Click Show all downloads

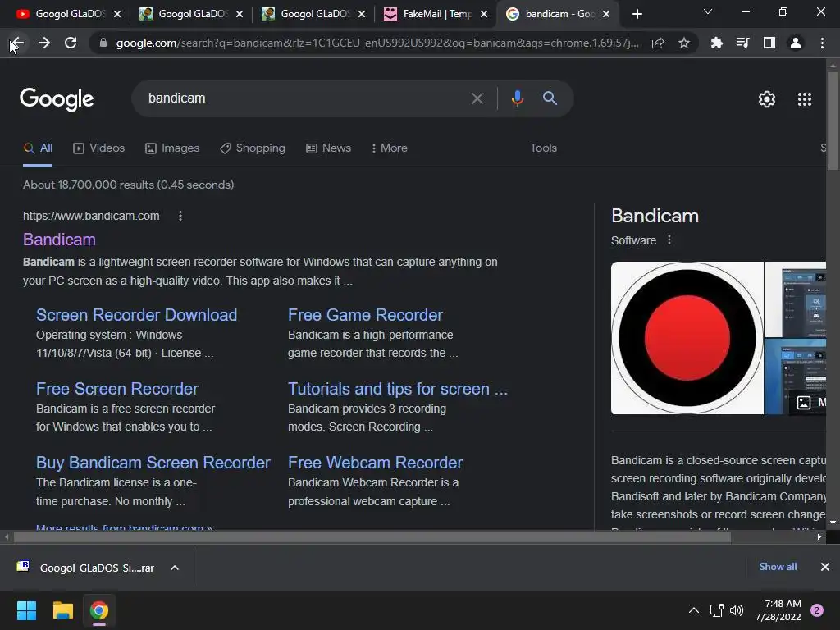[778, 567]
